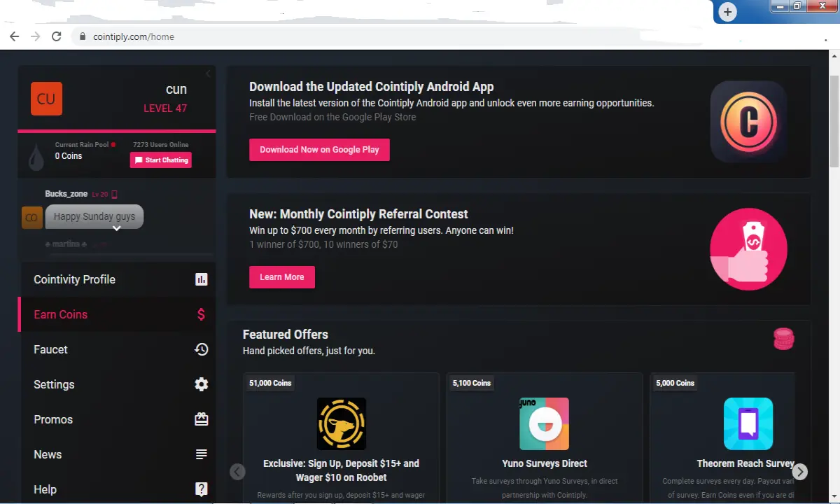This screenshot has height=504, width=840.
Task: Click the Faucet history clock icon
Action: point(201,349)
